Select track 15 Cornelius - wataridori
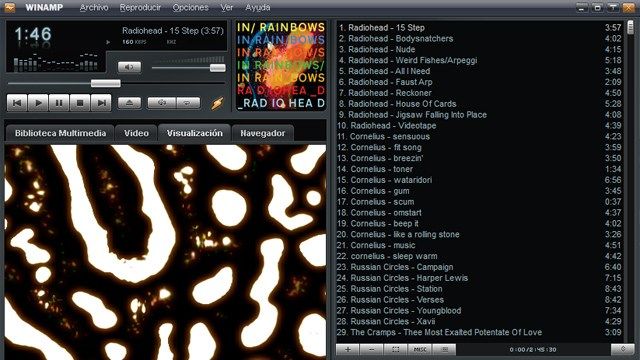 coord(480,180)
